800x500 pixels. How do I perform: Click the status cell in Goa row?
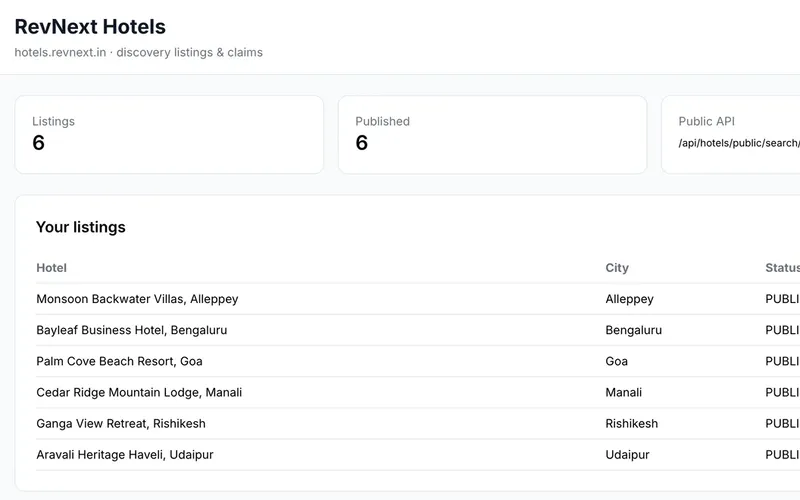click(x=782, y=361)
